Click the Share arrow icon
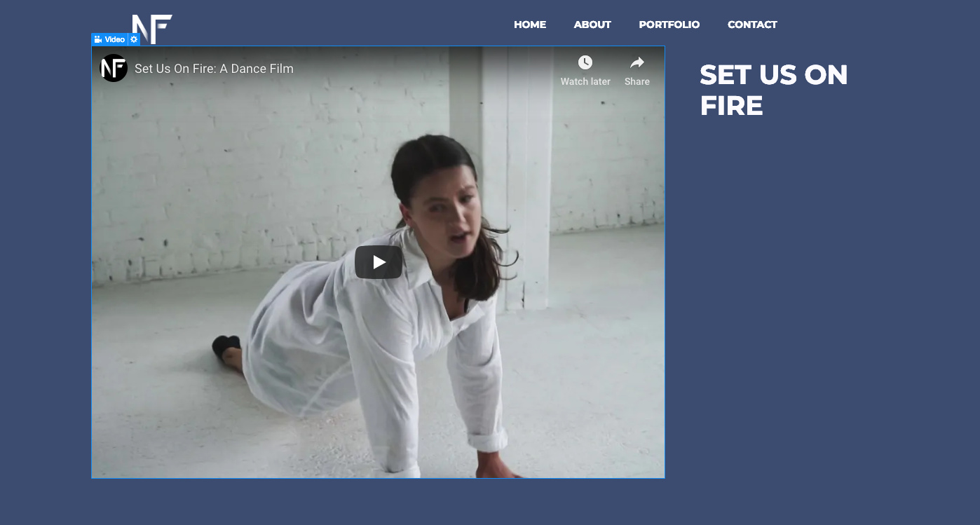The image size is (980, 525). (637, 62)
